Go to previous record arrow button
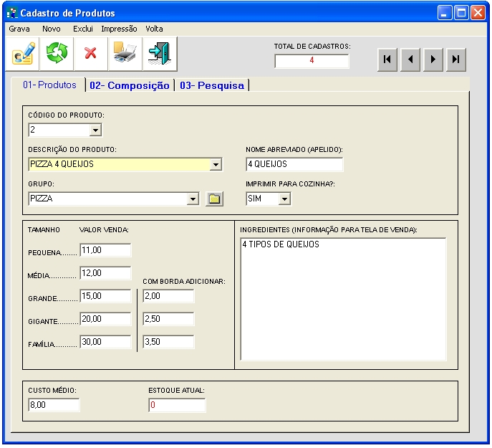 (x=410, y=60)
